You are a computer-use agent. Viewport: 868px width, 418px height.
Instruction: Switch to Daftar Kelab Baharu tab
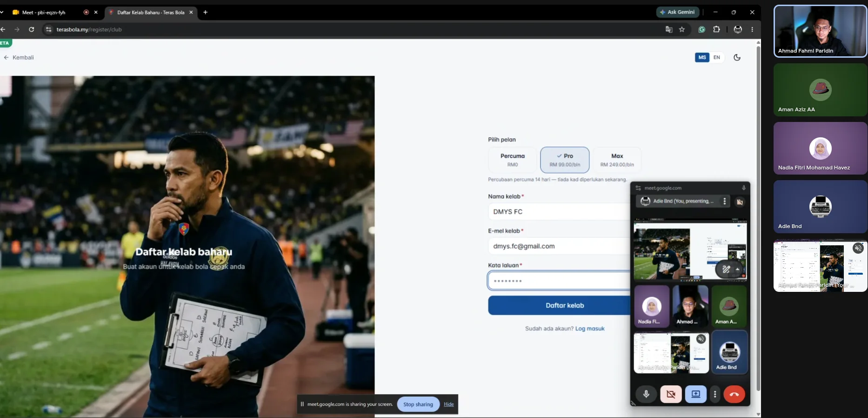[150, 13]
